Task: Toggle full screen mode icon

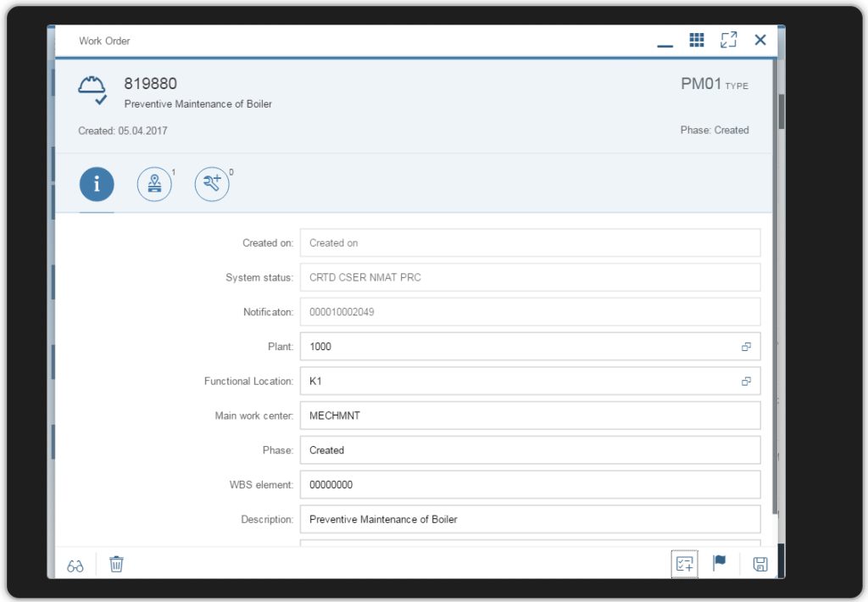Action: tap(728, 40)
